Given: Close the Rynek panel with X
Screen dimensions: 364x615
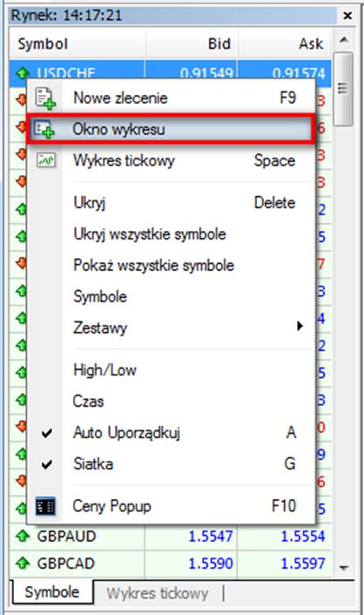Looking at the screenshot, I should (x=347, y=16).
